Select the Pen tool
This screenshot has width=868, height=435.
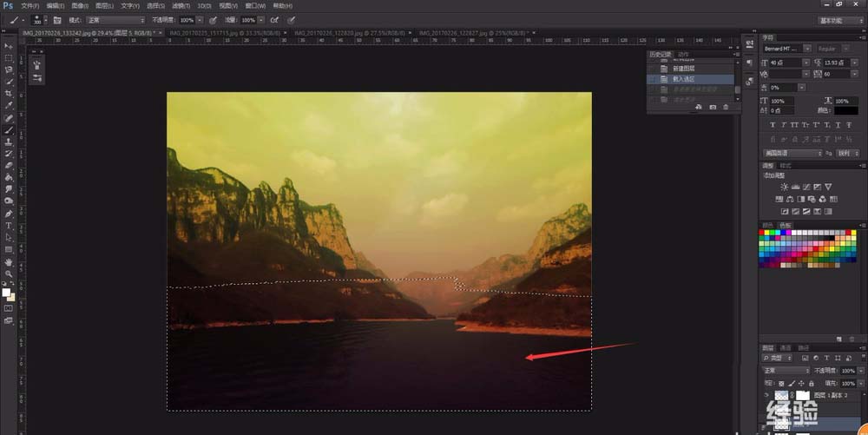pyautogui.click(x=9, y=214)
